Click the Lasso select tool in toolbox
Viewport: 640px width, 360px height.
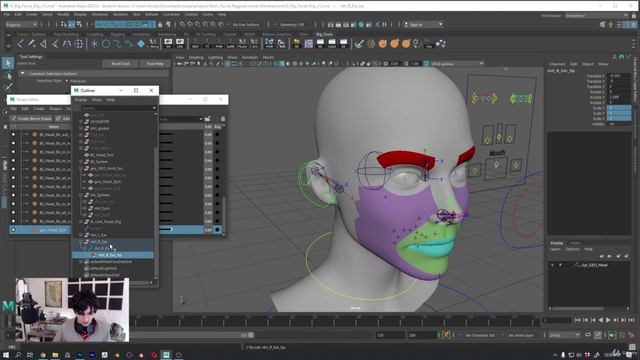click(x=8, y=76)
